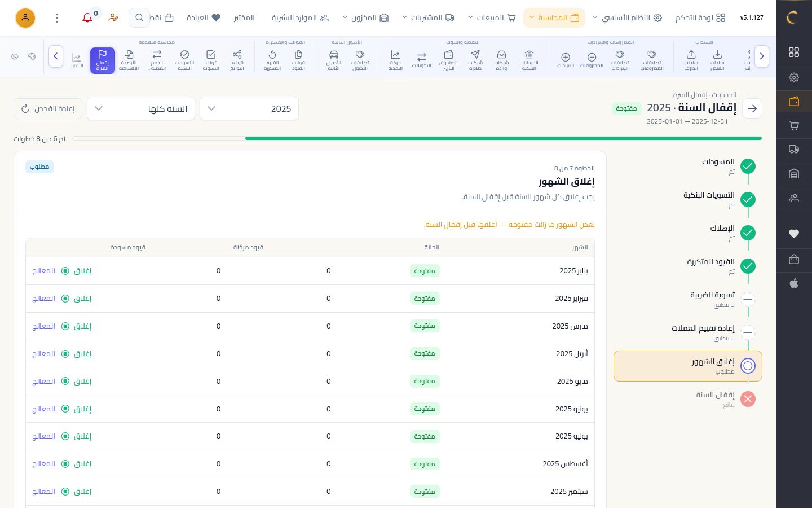
Task: Open تصنيفات المصروفات ribbon icon
Action: (652, 60)
